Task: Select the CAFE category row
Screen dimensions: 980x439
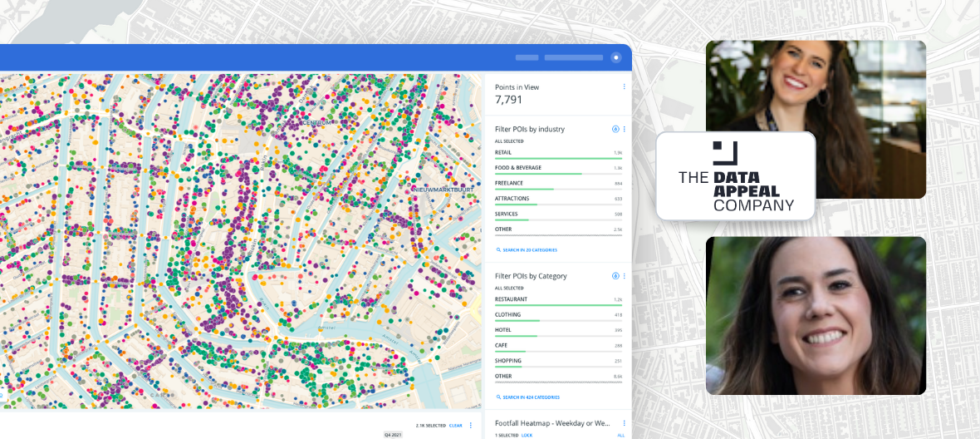Action: 558,347
